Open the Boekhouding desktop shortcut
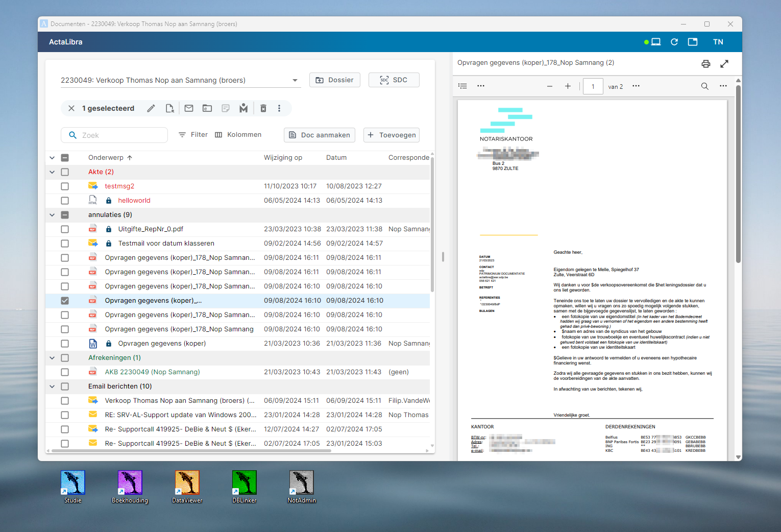 point(130,487)
